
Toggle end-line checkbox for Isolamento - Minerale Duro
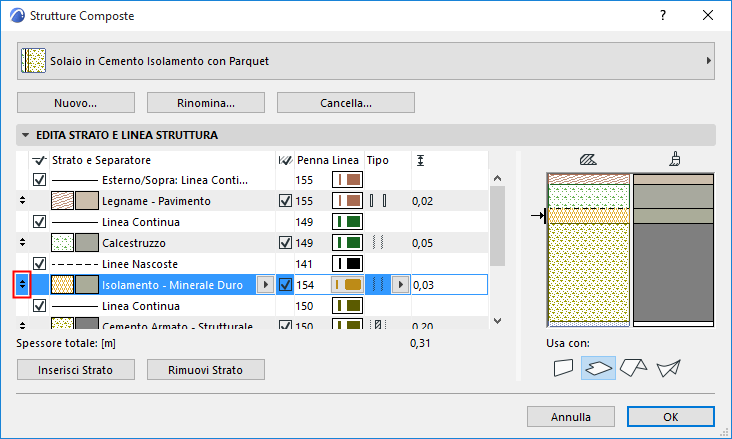click(x=285, y=284)
